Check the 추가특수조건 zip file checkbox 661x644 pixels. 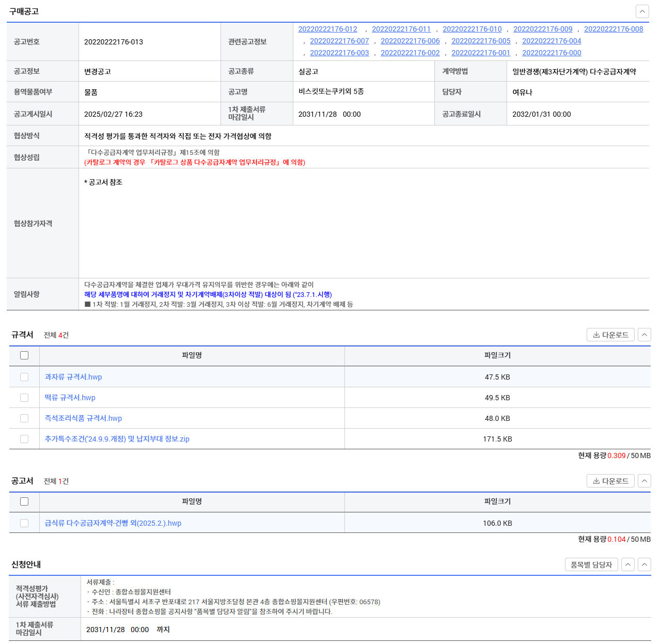point(24,439)
